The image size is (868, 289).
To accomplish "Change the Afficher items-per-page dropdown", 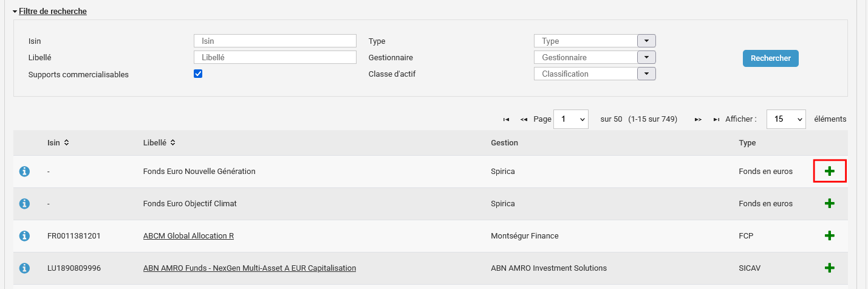I will [786, 119].
